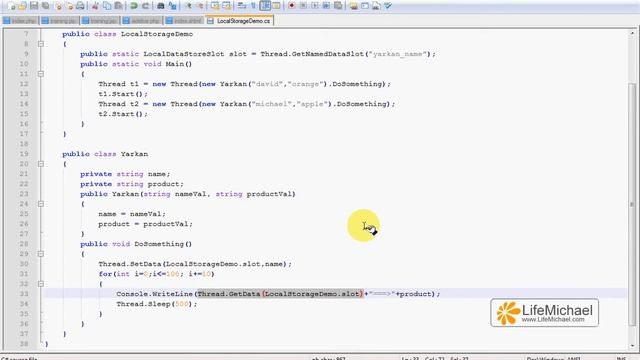
Task: Click the text 'public class LocalStorageDemo'
Action: pyautogui.click(x=128, y=34)
